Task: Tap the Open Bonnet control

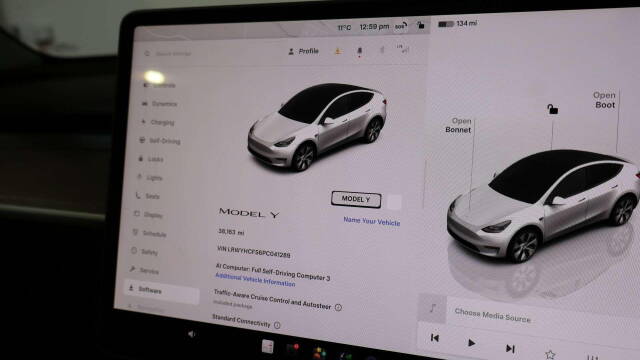Action: point(458,126)
